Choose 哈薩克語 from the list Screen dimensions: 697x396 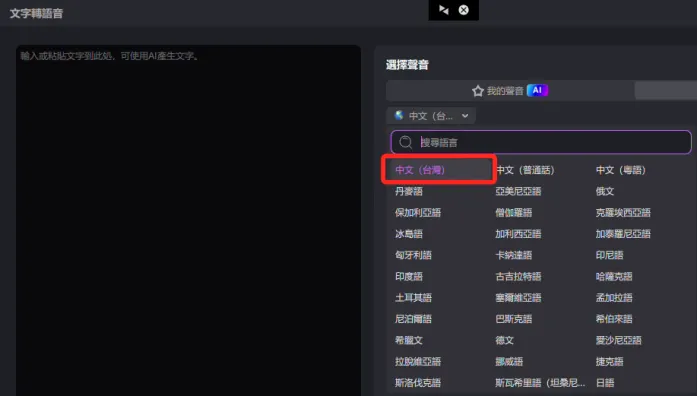coord(614,276)
